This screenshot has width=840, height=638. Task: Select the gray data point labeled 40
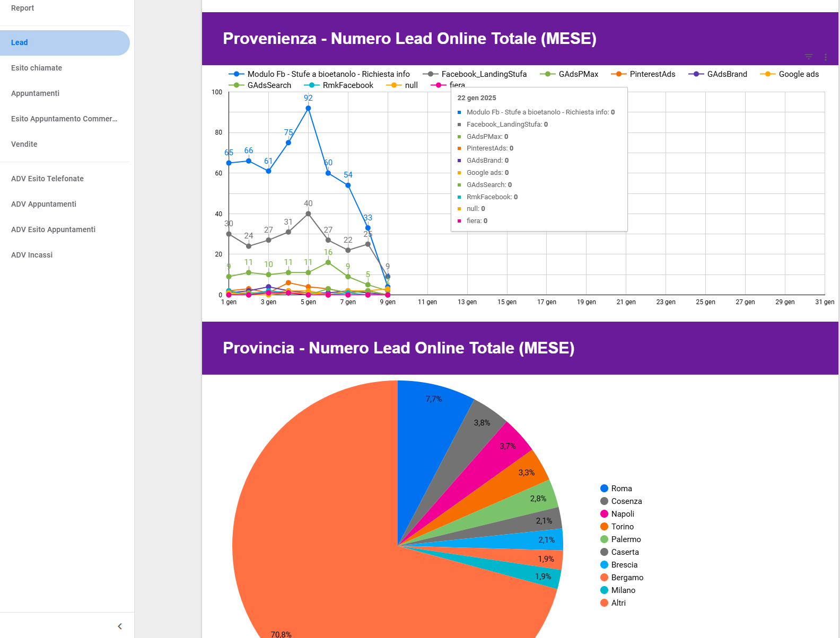308,214
